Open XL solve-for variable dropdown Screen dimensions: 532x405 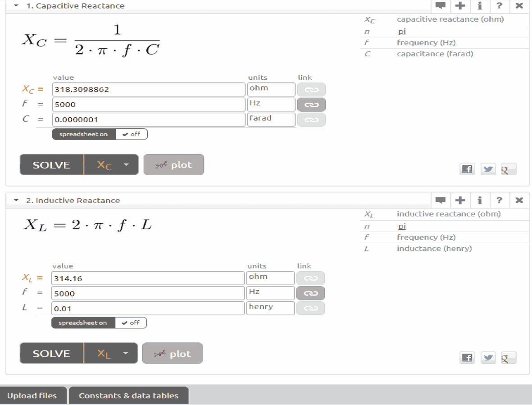(110, 354)
